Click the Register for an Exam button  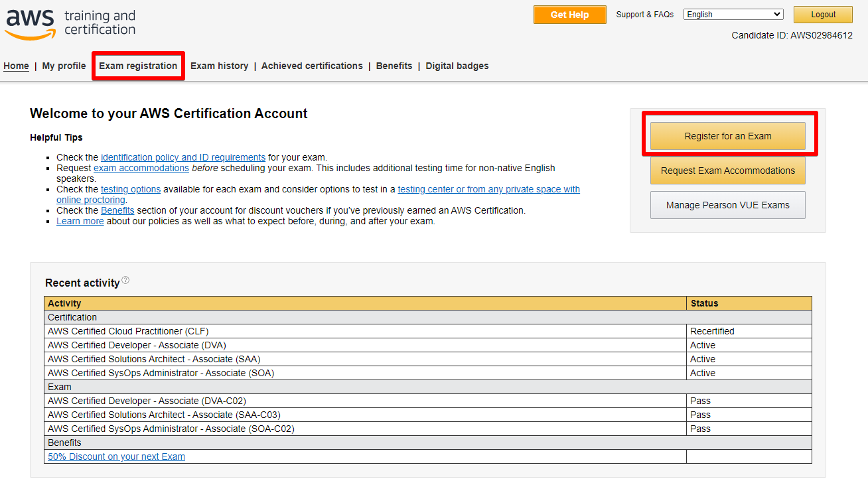click(727, 135)
